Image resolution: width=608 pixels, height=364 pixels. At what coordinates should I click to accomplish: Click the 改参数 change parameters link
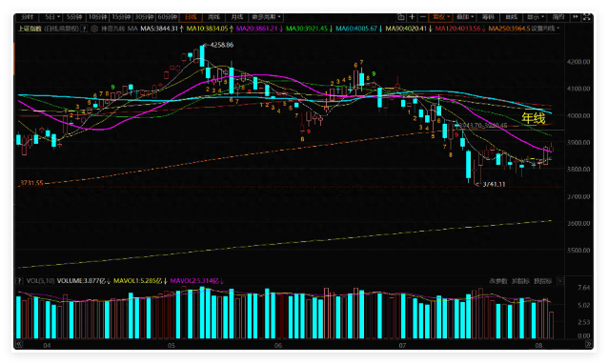[497, 281]
